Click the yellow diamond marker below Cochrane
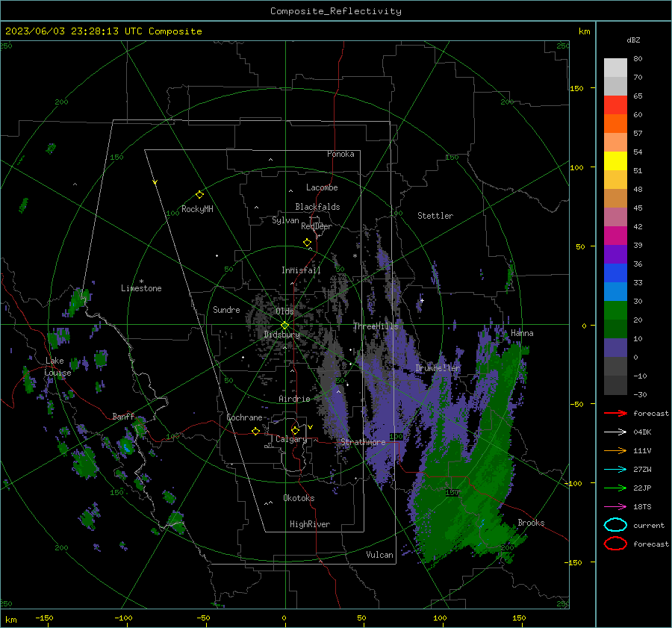Viewport: 672px width, 628px height. pyautogui.click(x=255, y=431)
